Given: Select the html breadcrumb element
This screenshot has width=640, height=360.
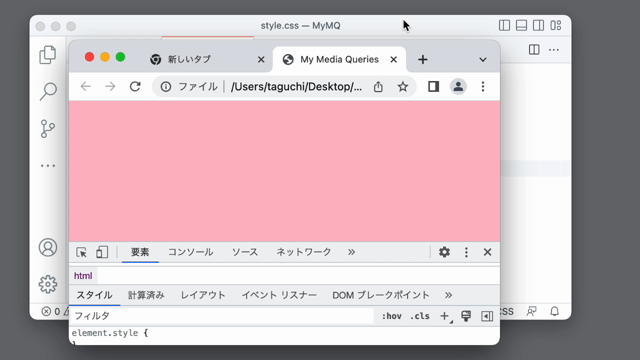Looking at the screenshot, I should click(x=83, y=276).
